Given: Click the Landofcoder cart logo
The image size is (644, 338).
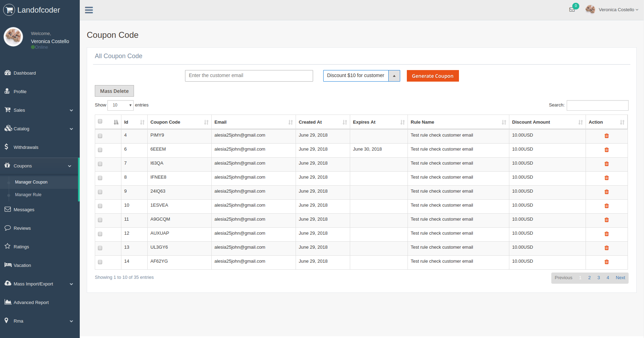Looking at the screenshot, I should [x=9, y=10].
